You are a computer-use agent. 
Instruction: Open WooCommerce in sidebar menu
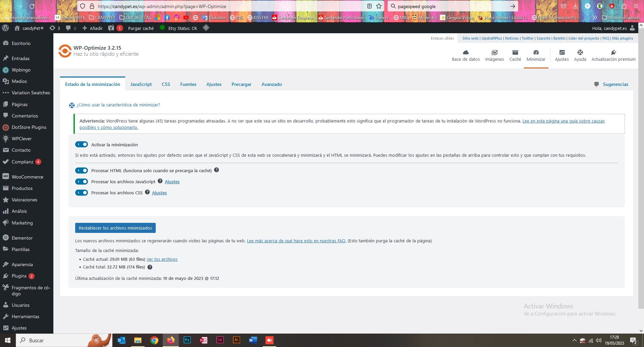click(27, 177)
